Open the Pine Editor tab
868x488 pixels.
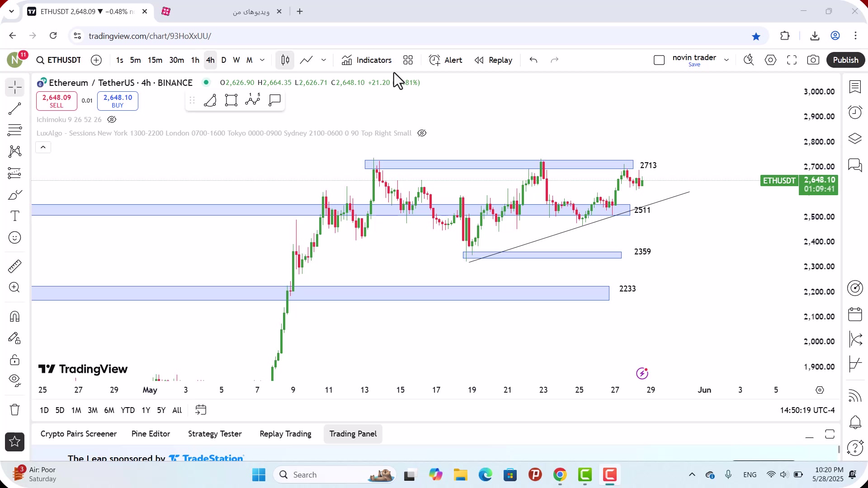151,434
